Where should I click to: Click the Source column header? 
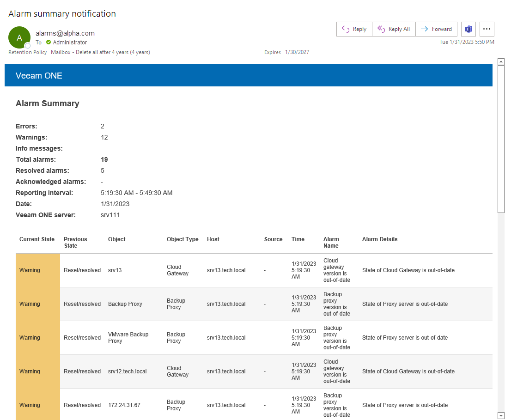pos(273,239)
